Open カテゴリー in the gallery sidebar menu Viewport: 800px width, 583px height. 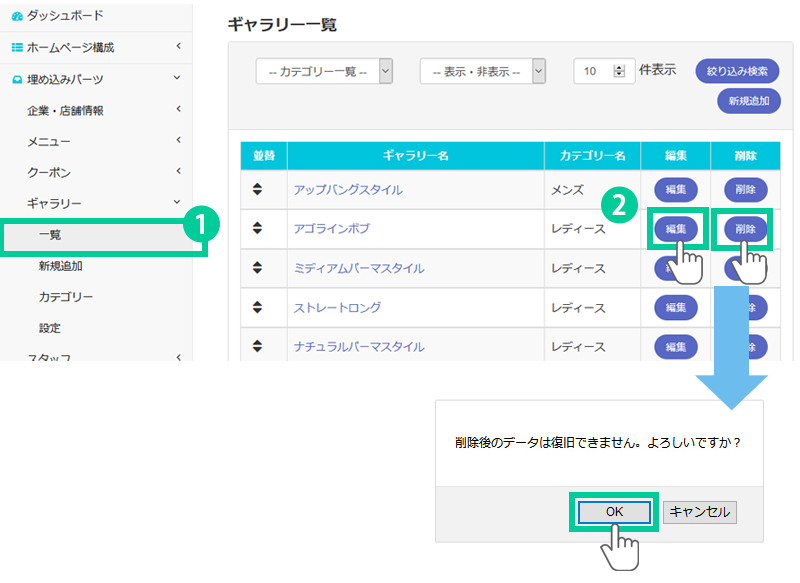(66, 297)
